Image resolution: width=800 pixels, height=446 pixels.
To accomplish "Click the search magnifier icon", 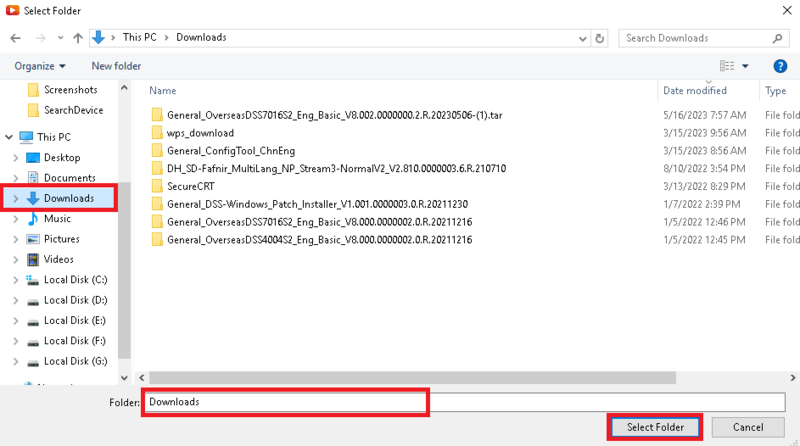I will tap(777, 38).
